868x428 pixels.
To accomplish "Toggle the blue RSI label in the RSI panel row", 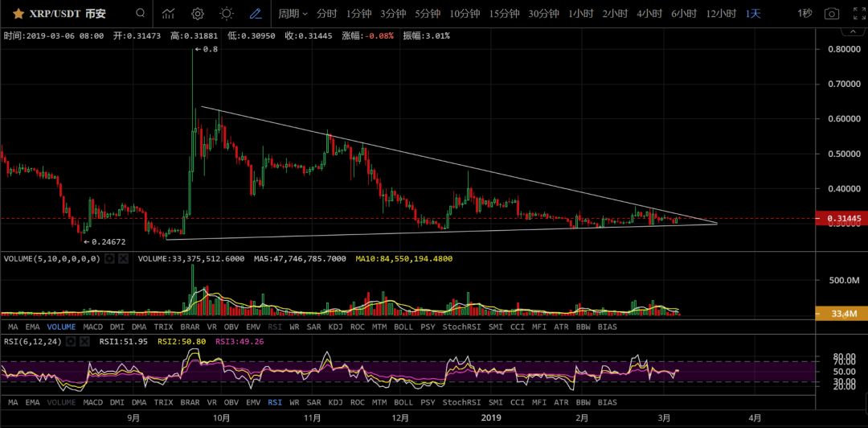I will 275,402.
